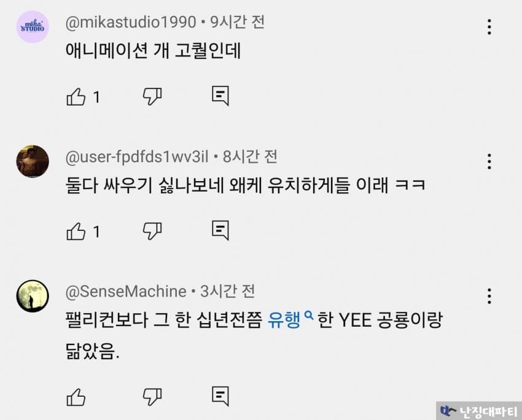The height and width of the screenshot is (420, 522).
Task: Like the SenseMachine comment
Action: 76,396
